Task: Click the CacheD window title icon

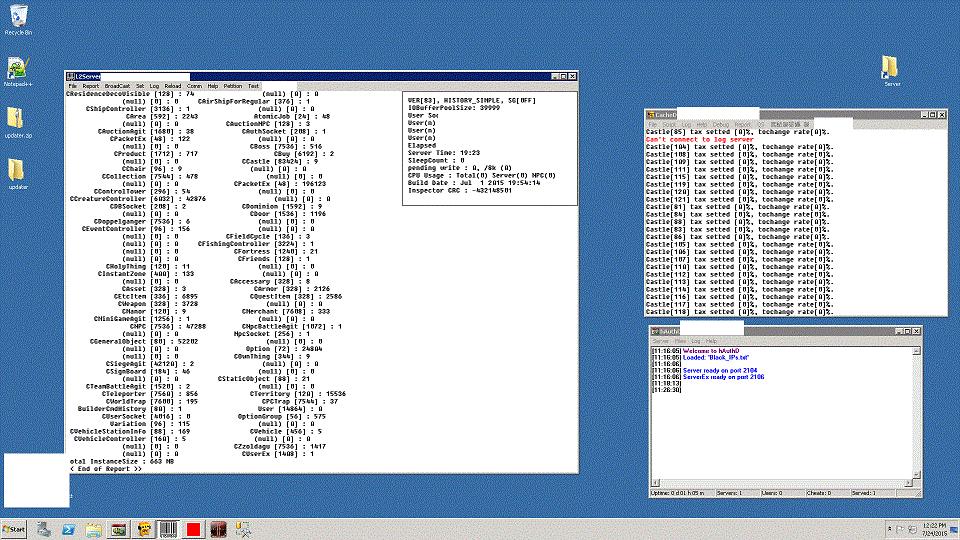Action: pos(651,114)
